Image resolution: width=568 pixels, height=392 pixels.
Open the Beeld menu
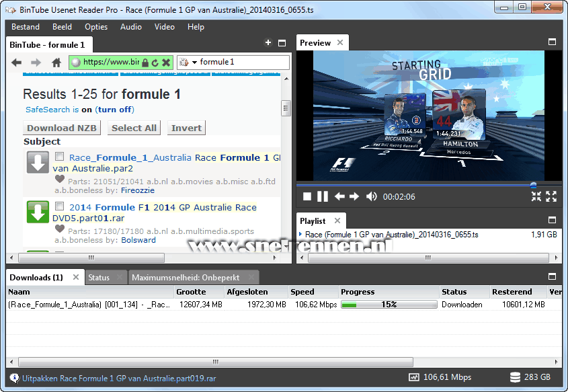(x=62, y=27)
